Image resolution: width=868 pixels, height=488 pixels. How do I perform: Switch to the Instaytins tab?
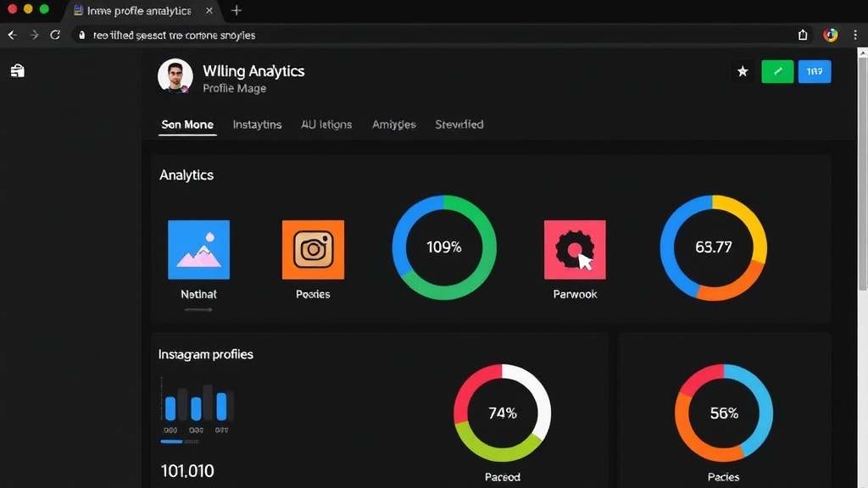pyautogui.click(x=257, y=125)
